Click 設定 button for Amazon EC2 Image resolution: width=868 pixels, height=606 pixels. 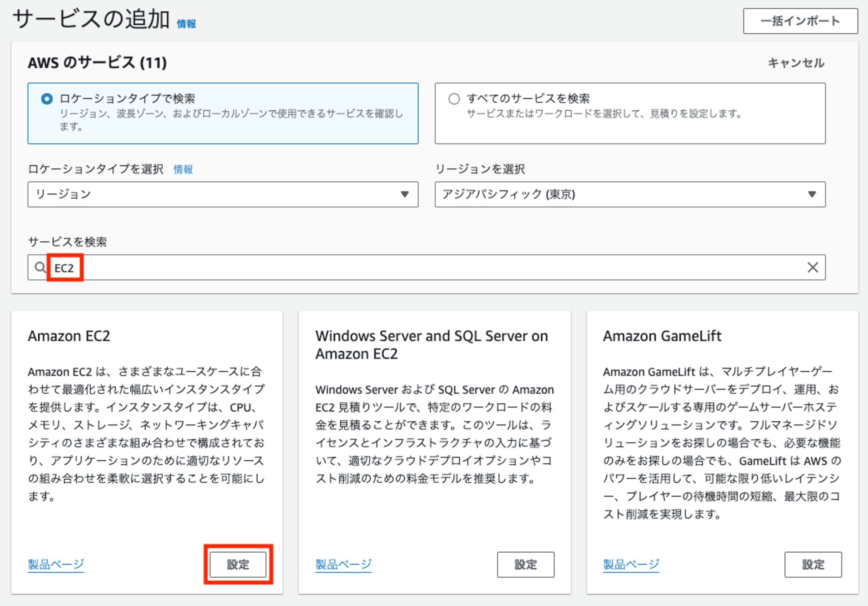click(238, 564)
